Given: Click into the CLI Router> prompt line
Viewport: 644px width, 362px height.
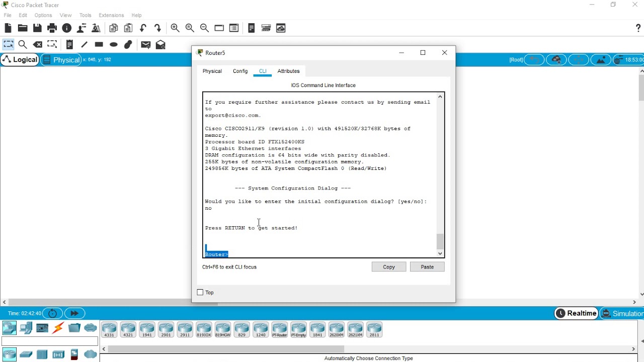Looking at the screenshot, I should coord(217,254).
